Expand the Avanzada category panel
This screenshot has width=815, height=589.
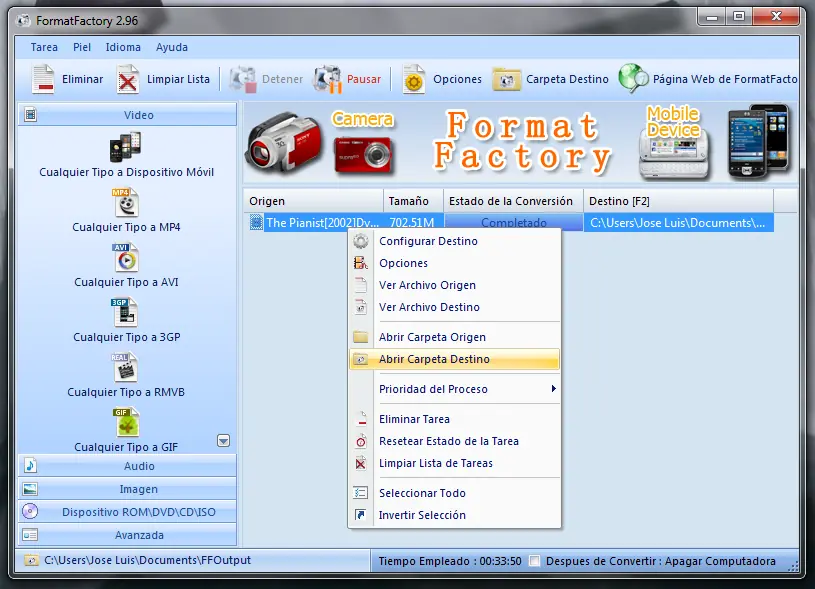pos(128,535)
